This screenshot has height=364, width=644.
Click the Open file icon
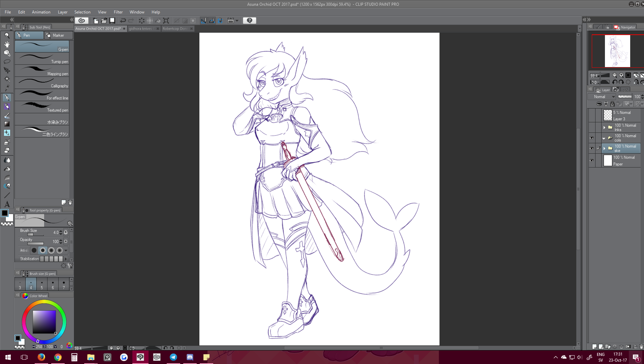click(x=104, y=21)
